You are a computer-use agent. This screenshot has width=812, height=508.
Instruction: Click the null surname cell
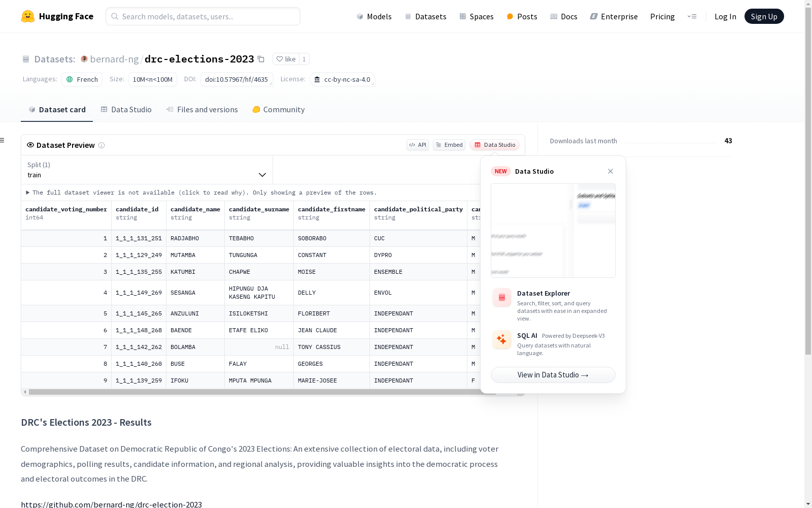(259, 347)
